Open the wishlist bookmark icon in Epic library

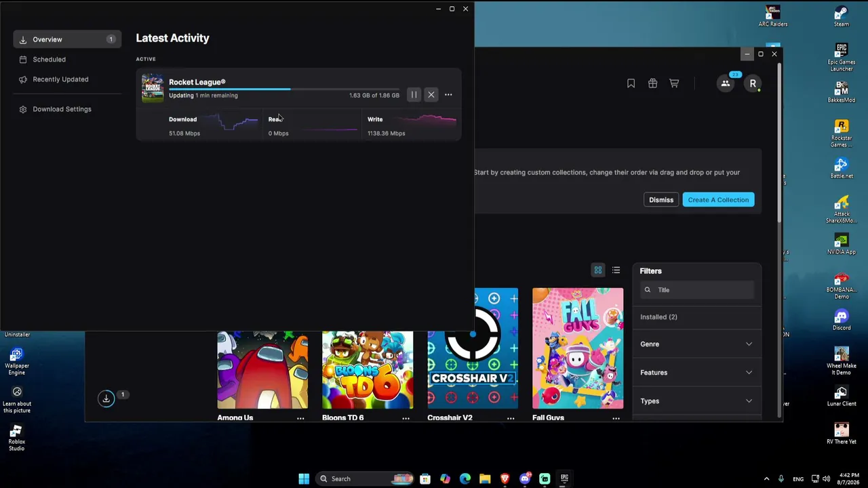631,83
